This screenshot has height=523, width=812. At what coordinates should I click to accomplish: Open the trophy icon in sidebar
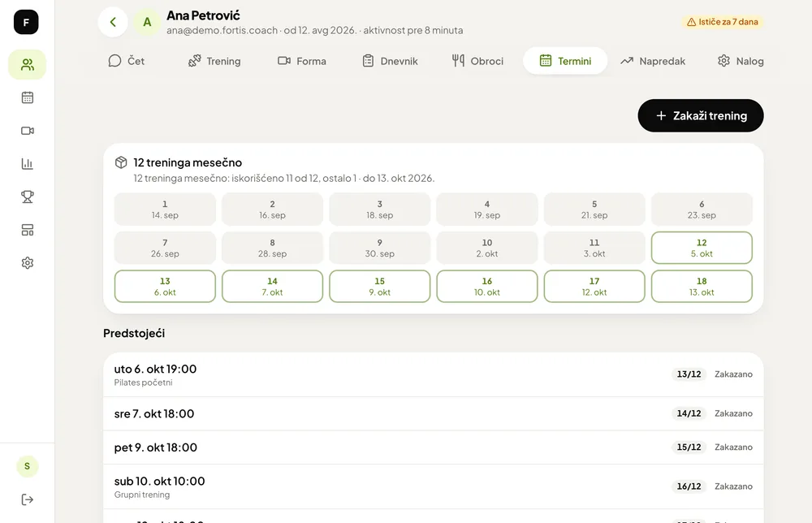point(28,197)
